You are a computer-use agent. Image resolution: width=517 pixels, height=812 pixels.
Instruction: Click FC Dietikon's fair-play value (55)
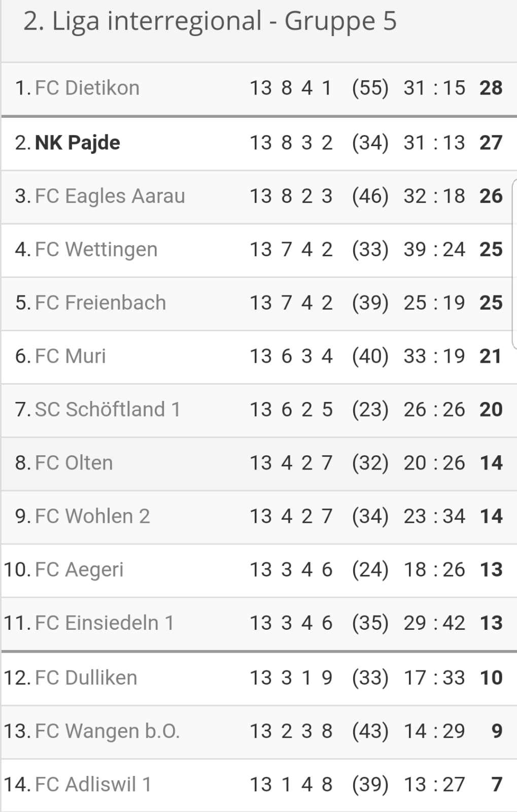tap(370, 88)
